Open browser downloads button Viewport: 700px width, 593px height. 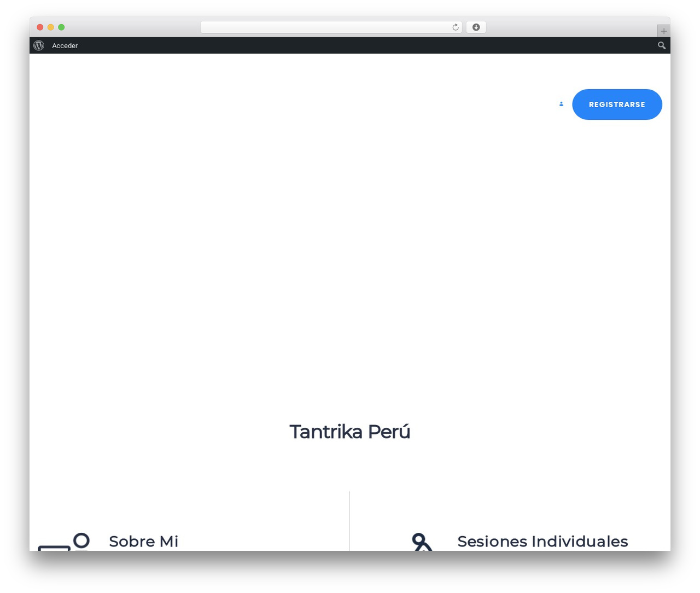click(476, 27)
